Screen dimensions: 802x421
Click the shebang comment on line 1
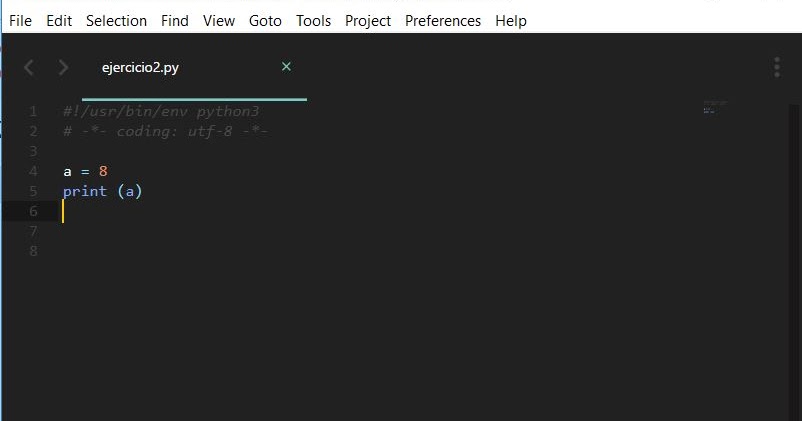(x=160, y=111)
